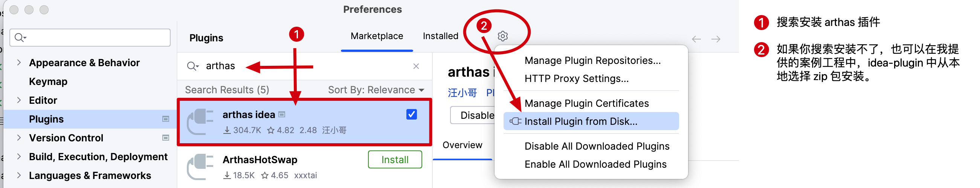Click the 18.5K downloads of ArthasHotSwap
The height and width of the screenshot is (188, 980).
point(239,176)
